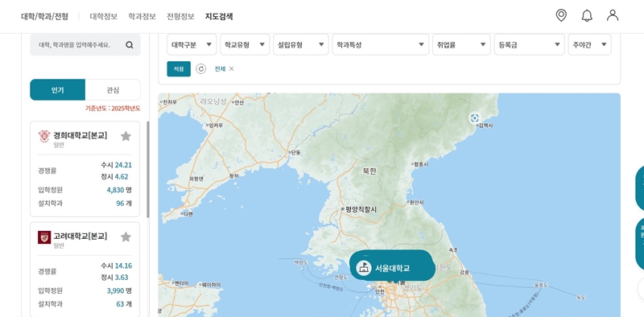Click the 적용 apply button

coord(179,69)
